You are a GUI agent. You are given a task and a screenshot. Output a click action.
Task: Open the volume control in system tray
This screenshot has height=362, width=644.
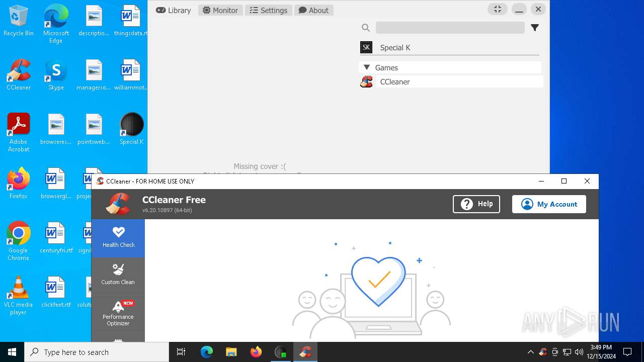click(579, 352)
